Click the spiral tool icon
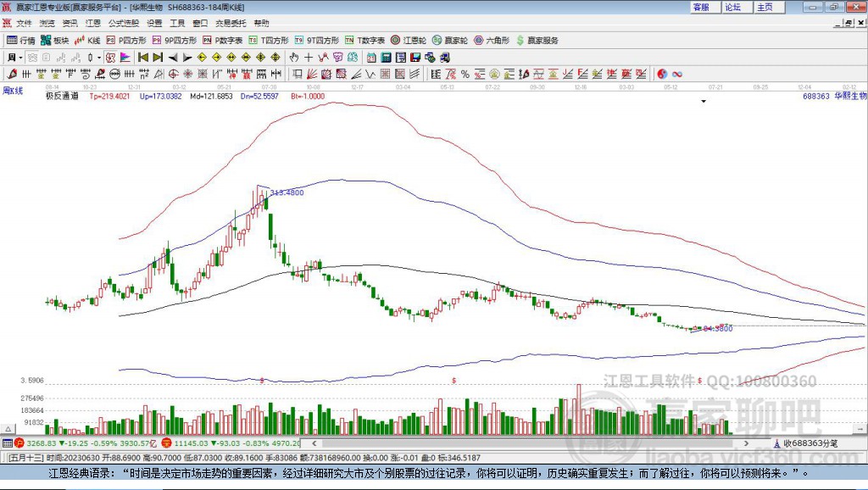Viewport: 868px width, 490px height. click(x=86, y=75)
